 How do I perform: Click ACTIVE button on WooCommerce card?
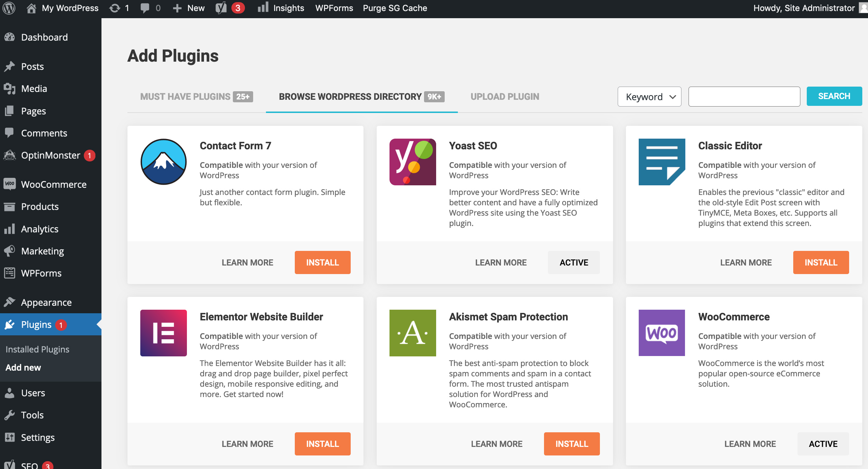tap(823, 444)
